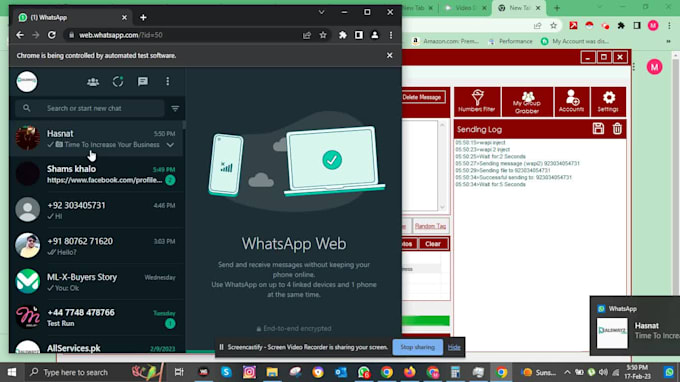Open Task View on taskbar
680x382 pixels.
click(179, 372)
